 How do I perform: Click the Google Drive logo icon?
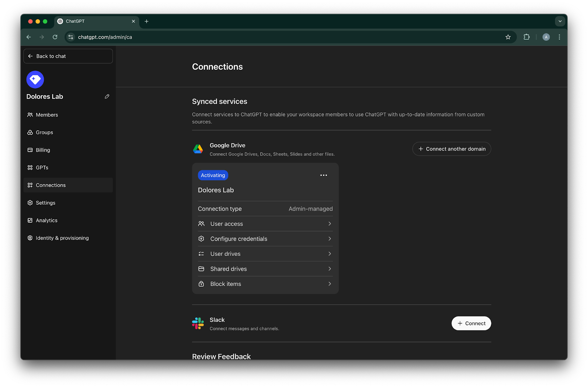[x=198, y=149]
